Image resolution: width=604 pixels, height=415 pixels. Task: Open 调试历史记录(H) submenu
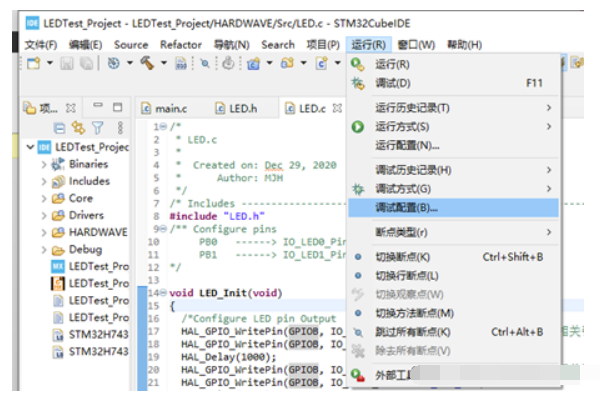click(x=453, y=170)
